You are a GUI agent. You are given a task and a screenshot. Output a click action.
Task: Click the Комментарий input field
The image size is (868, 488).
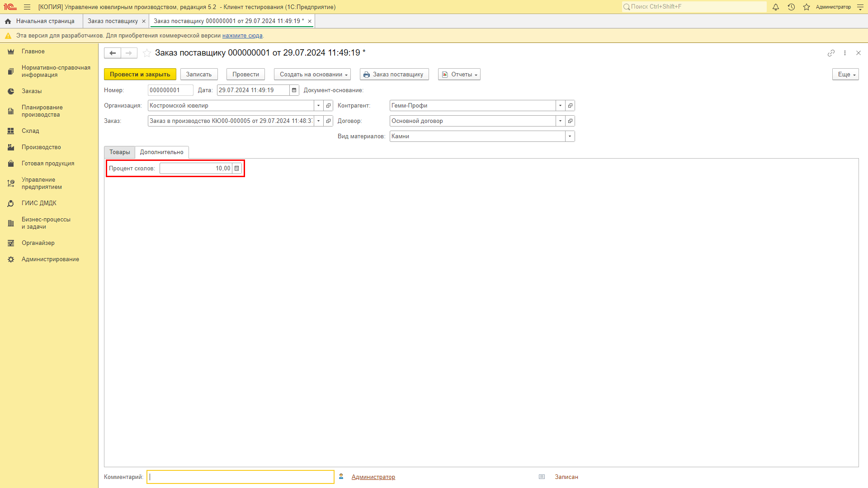tap(241, 477)
